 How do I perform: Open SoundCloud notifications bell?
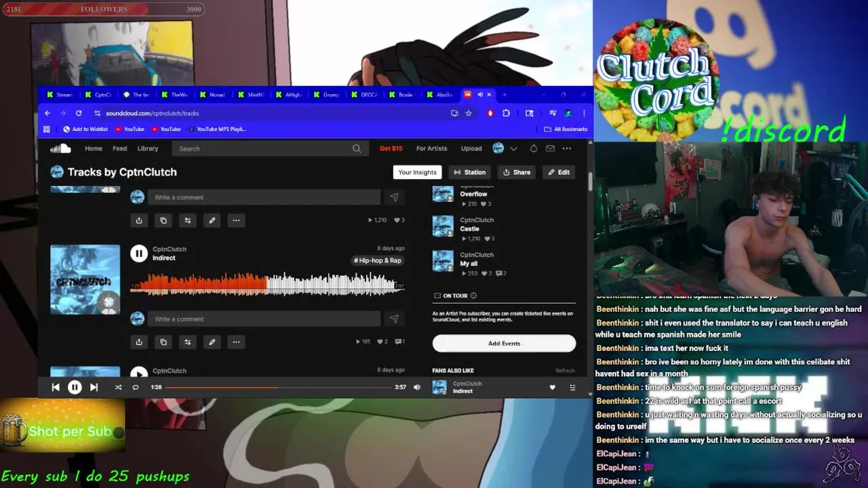(x=534, y=148)
